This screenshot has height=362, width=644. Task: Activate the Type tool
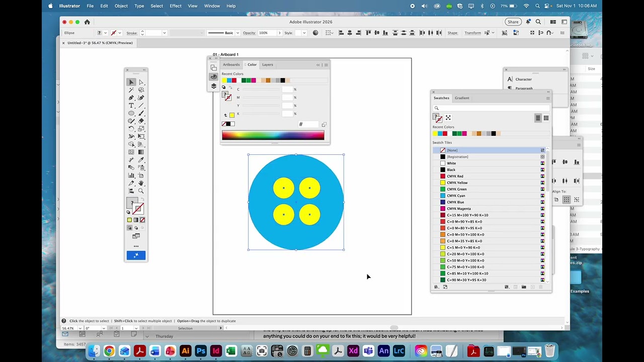coord(131,106)
